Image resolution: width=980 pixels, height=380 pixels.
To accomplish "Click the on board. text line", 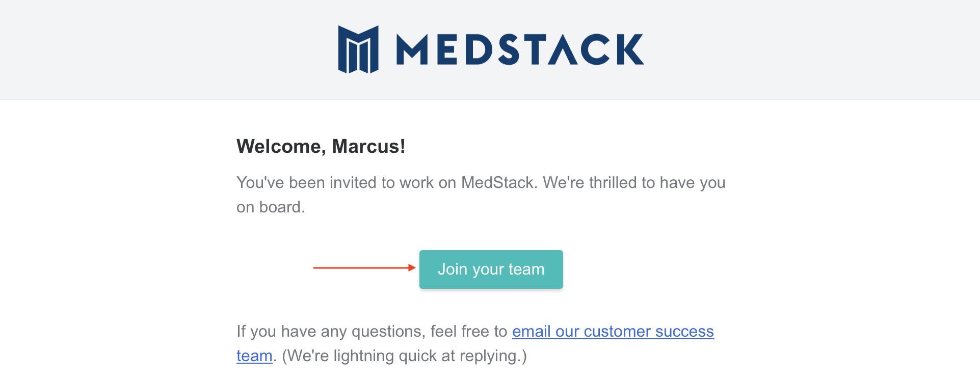I will (271, 207).
